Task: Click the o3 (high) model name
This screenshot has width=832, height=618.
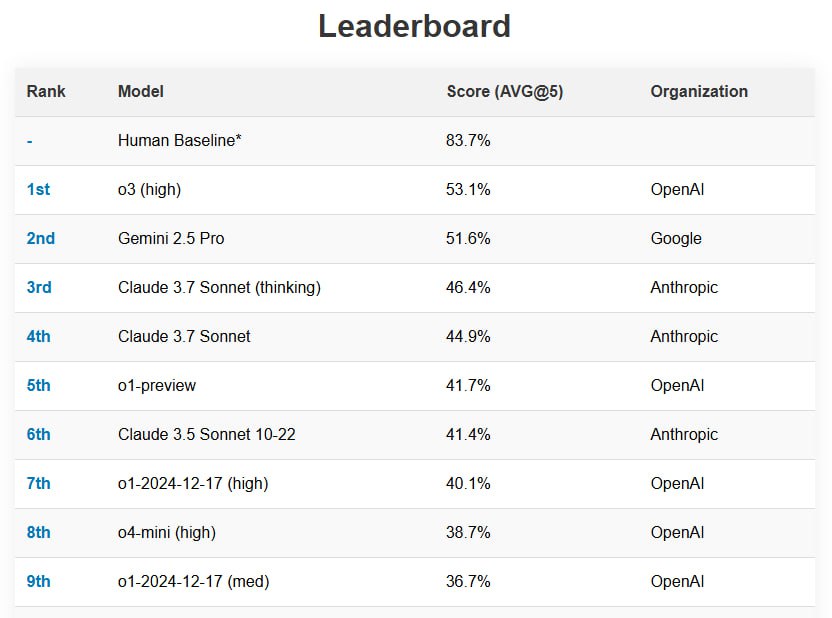Action: (x=150, y=189)
